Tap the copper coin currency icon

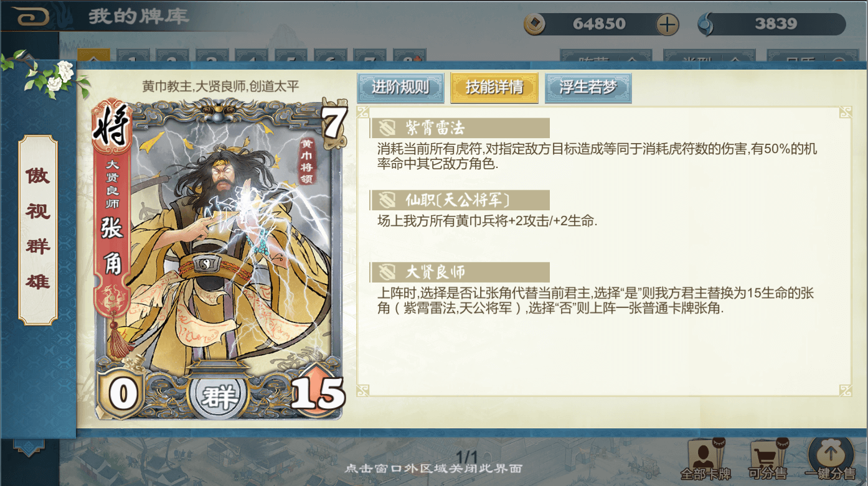click(x=534, y=24)
